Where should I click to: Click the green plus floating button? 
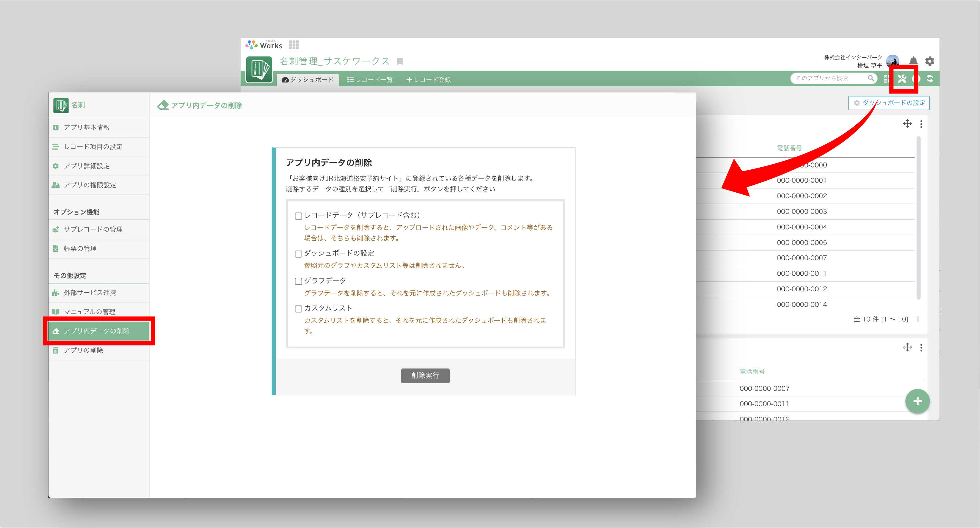pos(917,401)
